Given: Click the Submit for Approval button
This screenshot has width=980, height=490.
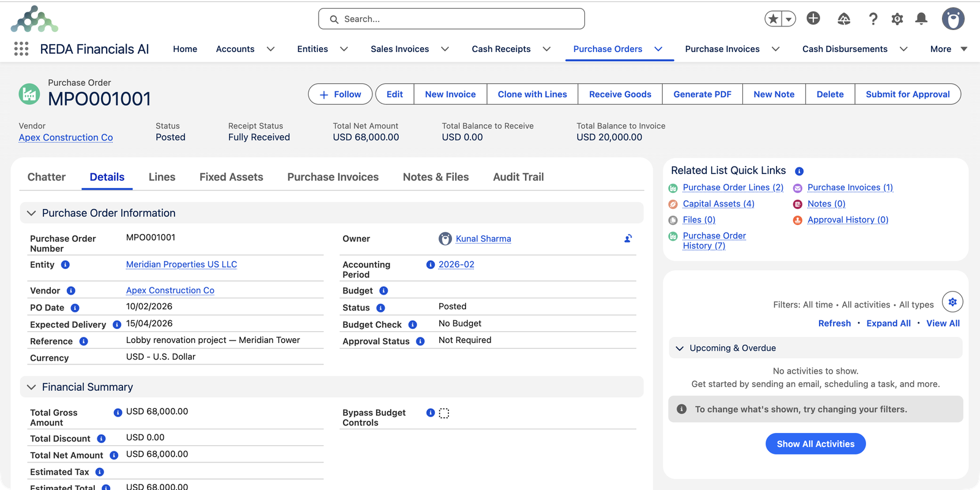Looking at the screenshot, I should click(908, 94).
